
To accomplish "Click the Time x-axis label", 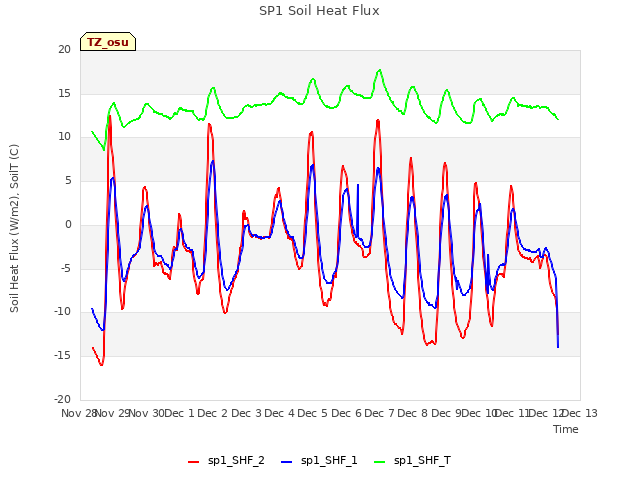I will (x=566, y=429).
